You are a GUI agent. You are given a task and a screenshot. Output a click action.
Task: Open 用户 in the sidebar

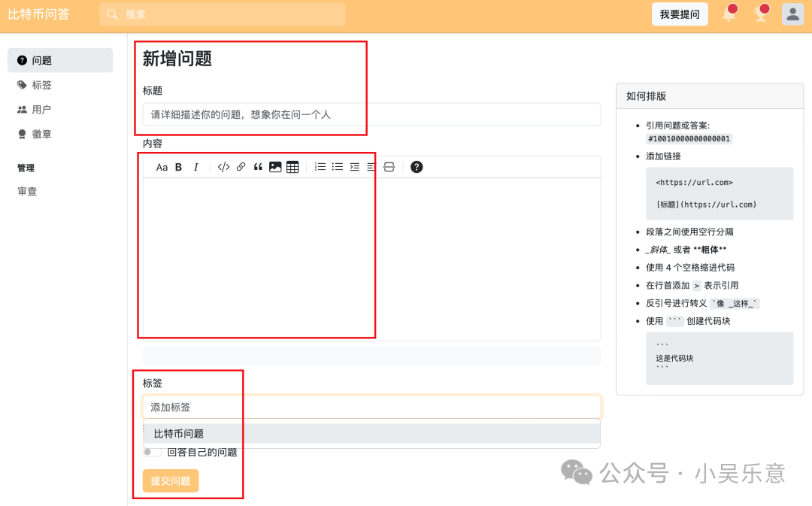(60, 109)
